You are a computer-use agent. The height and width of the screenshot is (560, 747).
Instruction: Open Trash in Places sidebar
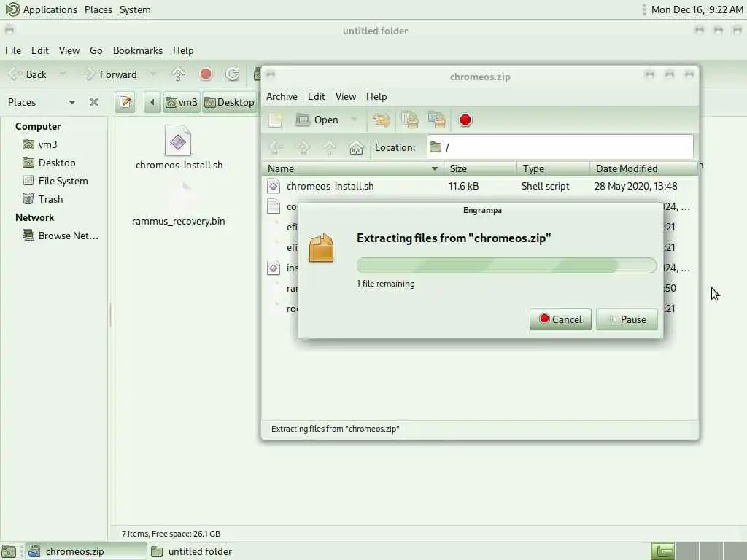tap(50, 199)
